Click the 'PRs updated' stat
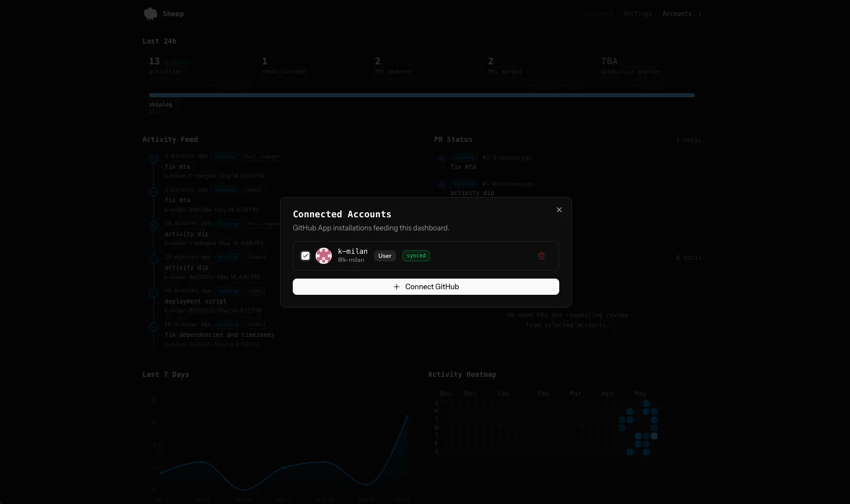This screenshot has width=850, height=504. coord(393,66)
